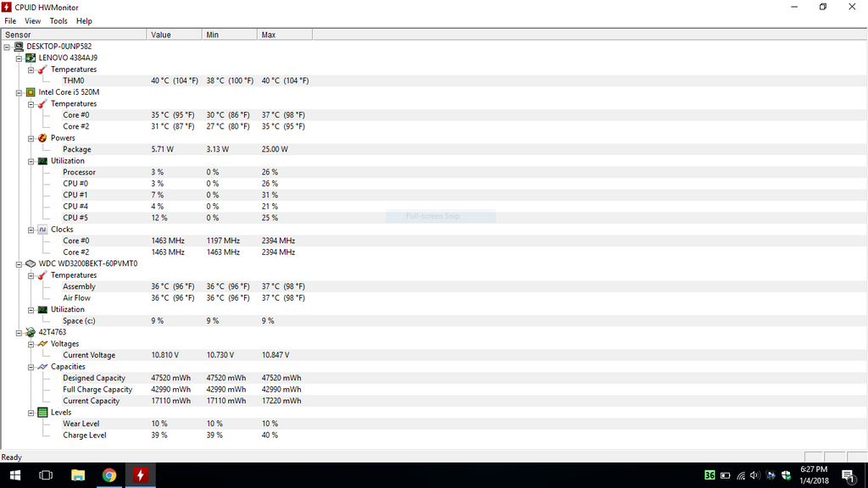Collapse the LENOVO 4384AJ9 node
868x488 pixels.
tap(19, 58)
